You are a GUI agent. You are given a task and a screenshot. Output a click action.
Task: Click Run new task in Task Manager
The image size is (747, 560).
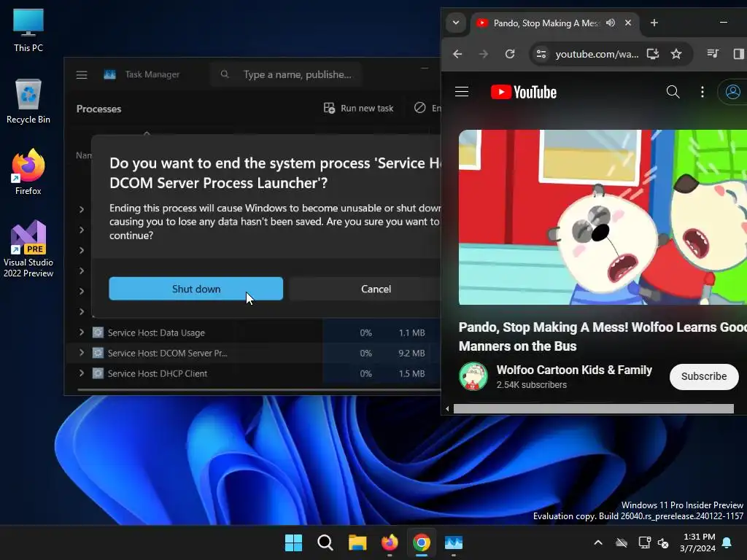[358, 108]
